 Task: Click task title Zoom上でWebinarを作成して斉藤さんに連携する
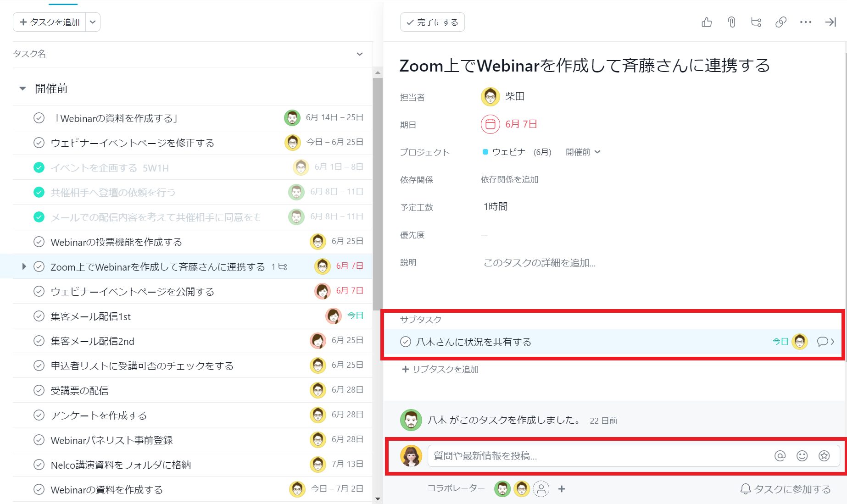pyautogui.click(x=585, y=66)
